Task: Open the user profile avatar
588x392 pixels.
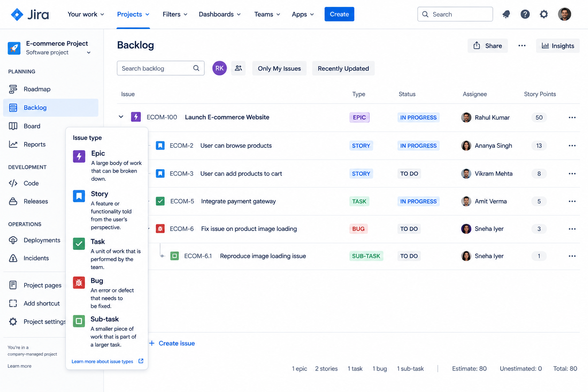Action: pyautogui.click(x=564, y=14)
